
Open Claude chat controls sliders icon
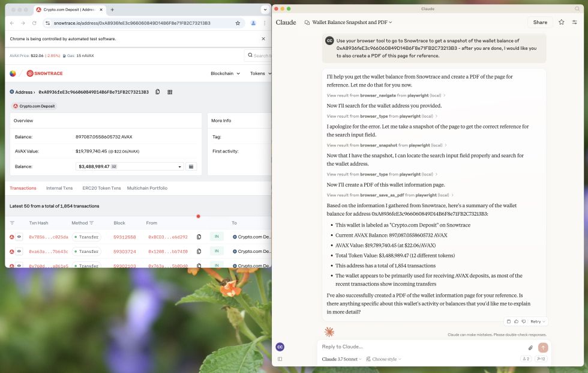coord(575,22)
